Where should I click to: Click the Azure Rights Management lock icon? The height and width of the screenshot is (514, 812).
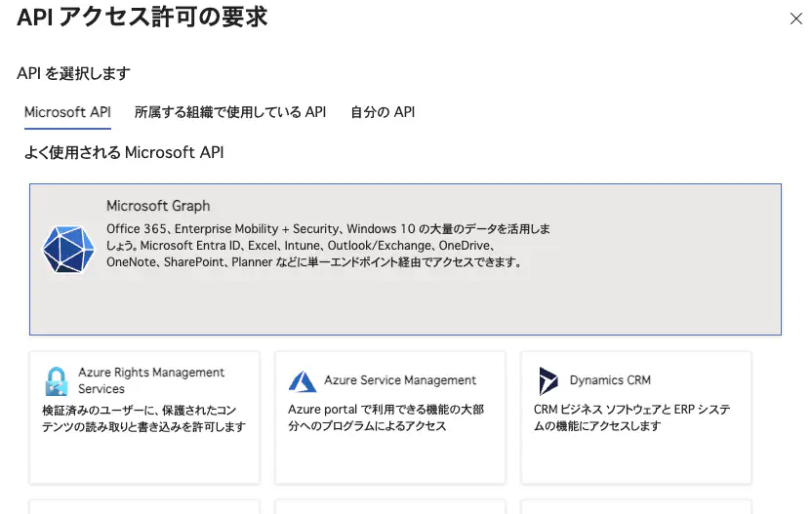click(57, 381)
